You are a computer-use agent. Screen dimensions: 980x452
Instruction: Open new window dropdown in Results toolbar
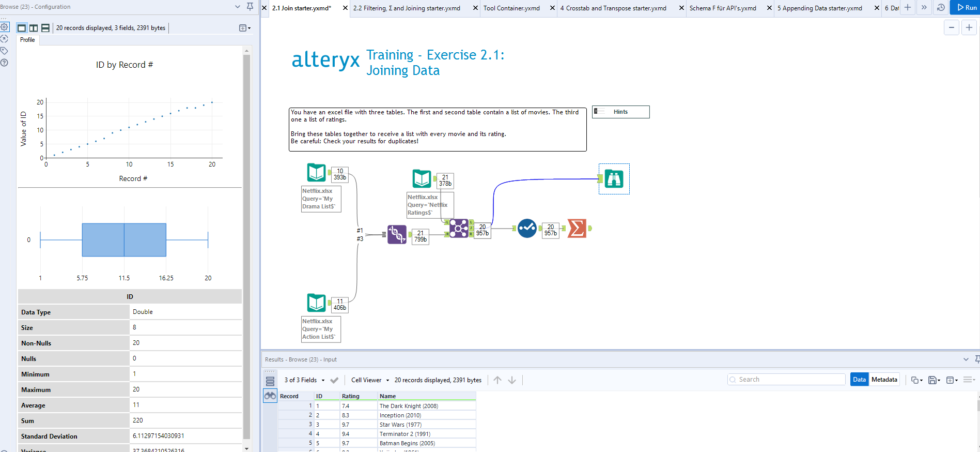click(x=952, y=380)
